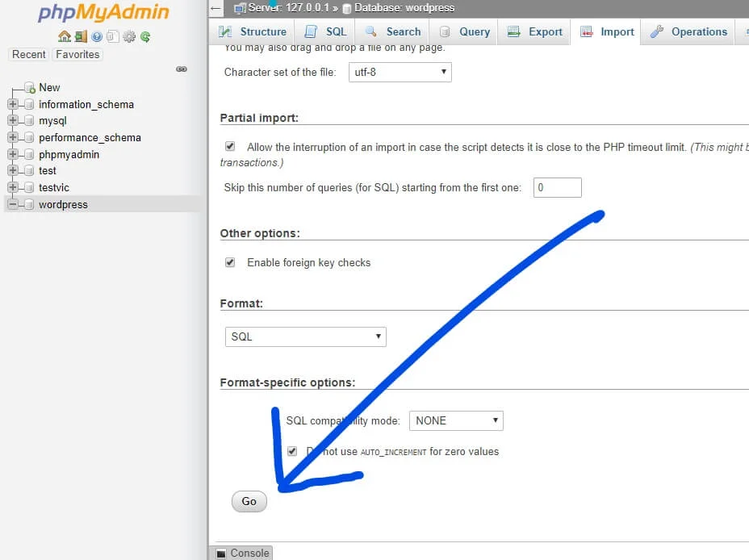Screen dimensions: 749x560
Task: Open navigation panel settings gear icon
Action: tap(129, 36)
